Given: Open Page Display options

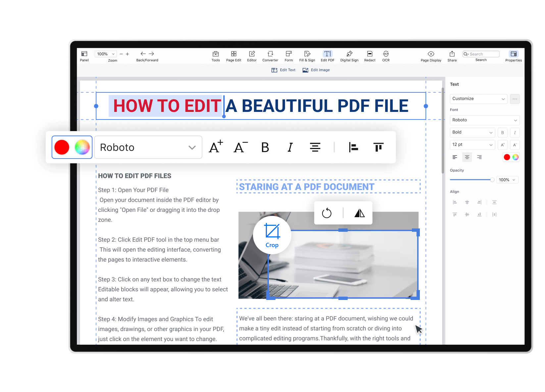Looking at the screenshot, I should coord(431,54).
